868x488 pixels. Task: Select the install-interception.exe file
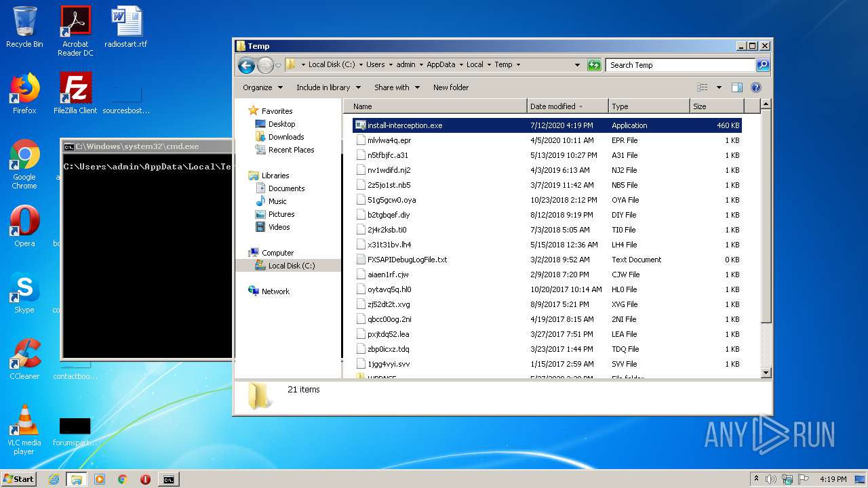(x=404, y=125)
